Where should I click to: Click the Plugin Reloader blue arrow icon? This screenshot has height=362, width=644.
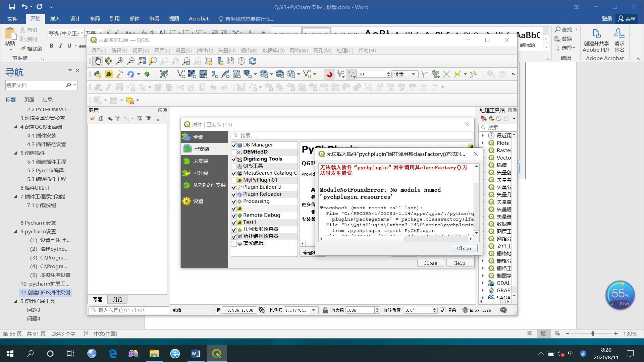click(x=131, y=74)
